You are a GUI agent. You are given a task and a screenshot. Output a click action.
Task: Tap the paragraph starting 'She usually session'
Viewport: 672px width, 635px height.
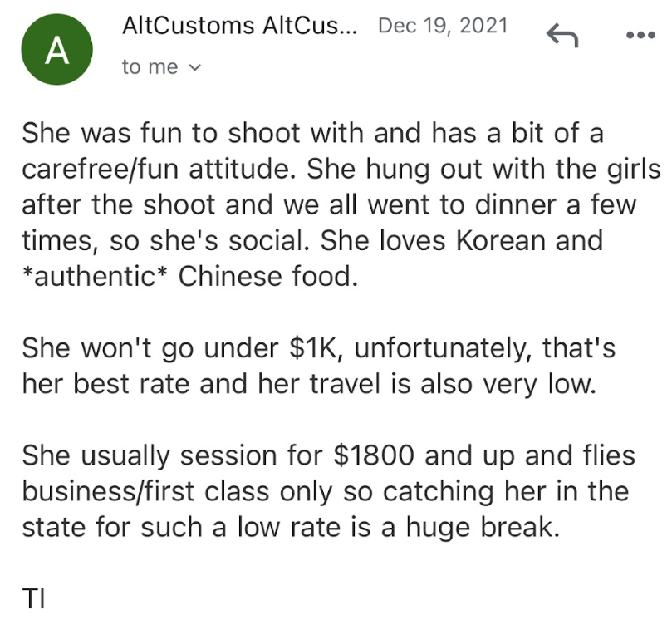(328, 491)
